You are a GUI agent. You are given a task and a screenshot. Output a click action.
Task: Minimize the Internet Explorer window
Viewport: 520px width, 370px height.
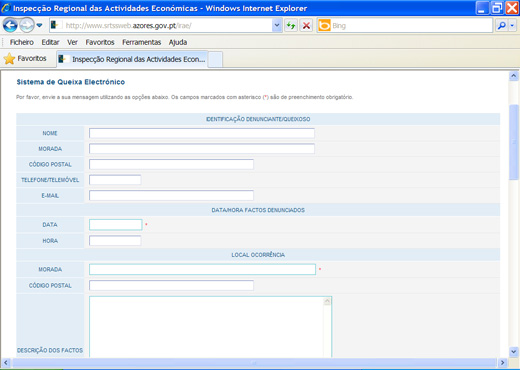pyautogui.click(x=482, y=8)
